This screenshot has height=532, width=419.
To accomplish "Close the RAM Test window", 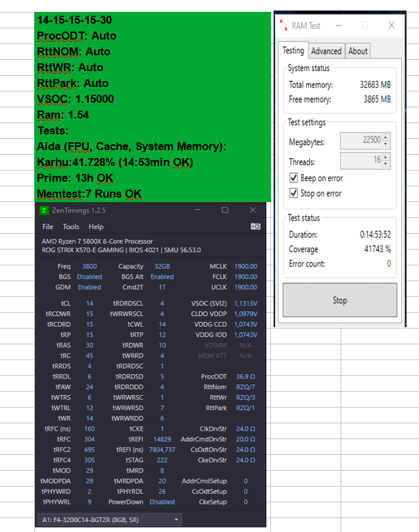I will pyautogui.click(x=391, y=26).
